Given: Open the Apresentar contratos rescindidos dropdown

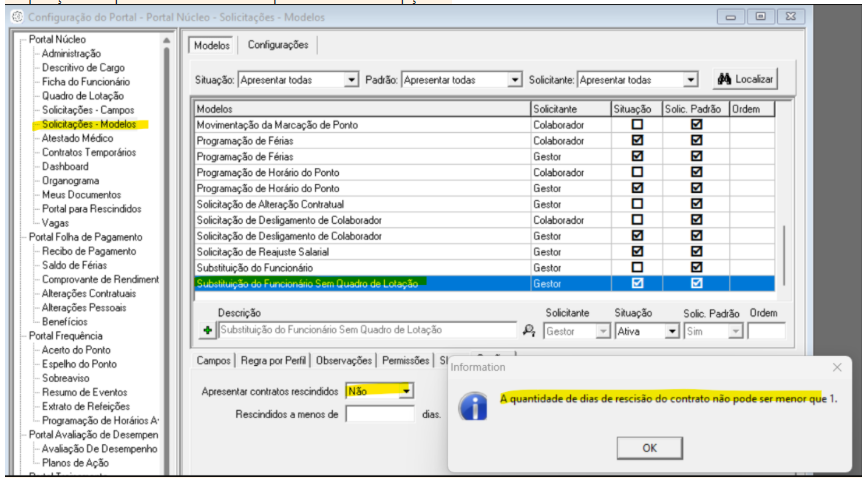Looking at the screenshot, I should (x=405, y=391).
